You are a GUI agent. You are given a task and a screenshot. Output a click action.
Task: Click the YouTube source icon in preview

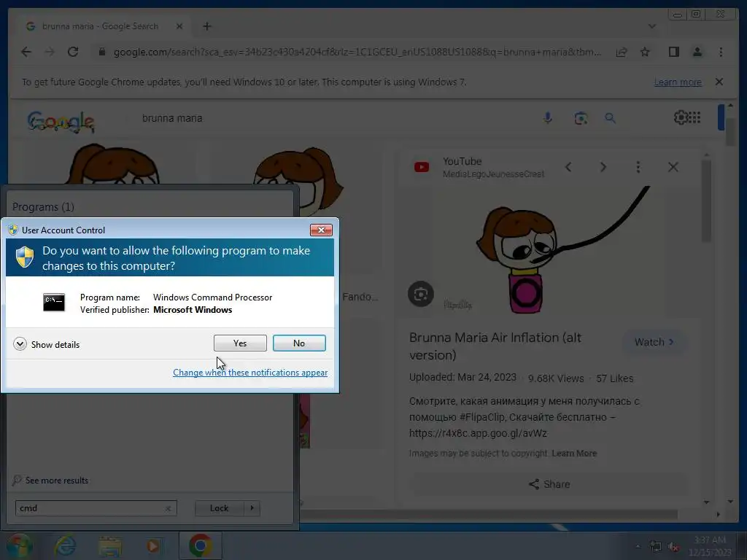tap(422, 167)
